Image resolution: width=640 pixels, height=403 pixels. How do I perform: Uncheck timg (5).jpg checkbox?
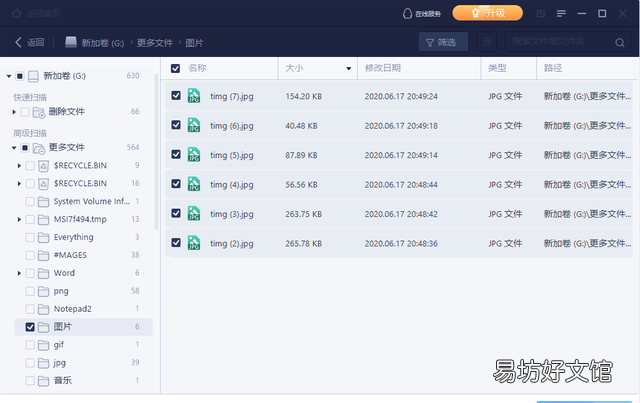176,154
